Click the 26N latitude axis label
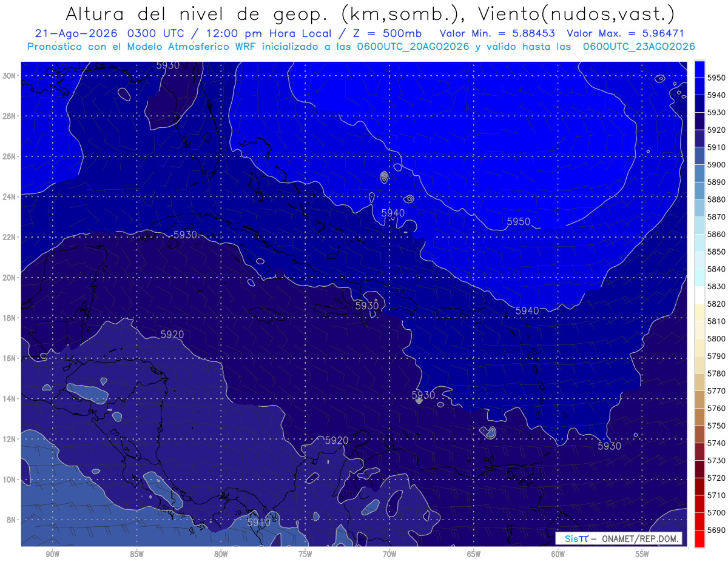The height and width of the screenshot is (562, 728). click(8, 156)
